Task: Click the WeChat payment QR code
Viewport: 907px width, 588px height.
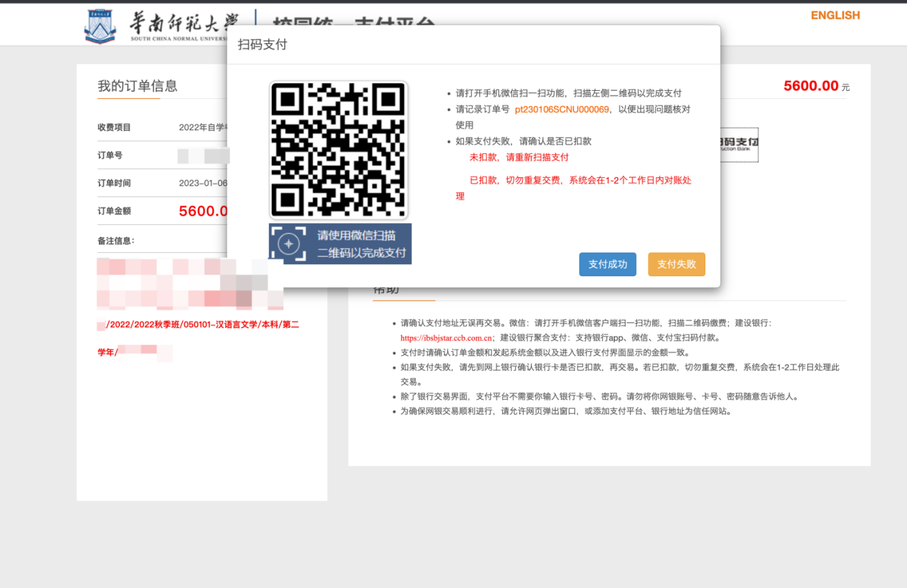Action: point(338,150)
